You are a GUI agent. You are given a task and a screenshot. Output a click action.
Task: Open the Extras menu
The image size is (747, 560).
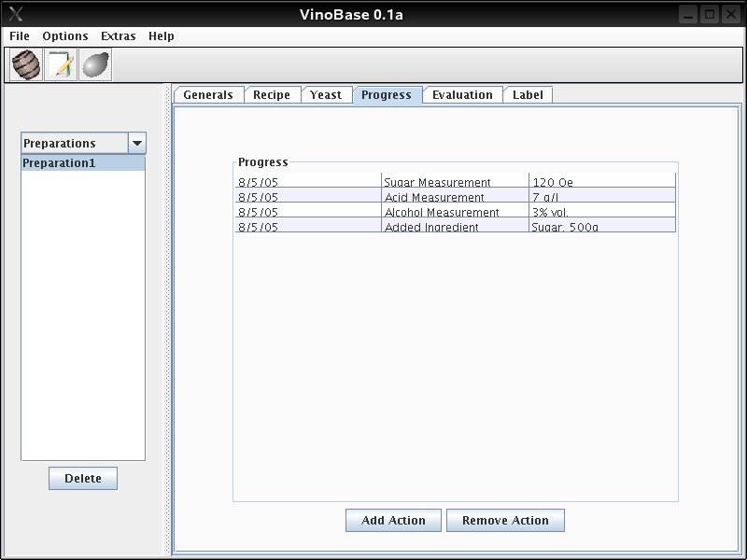pyautogui.click(x=118, y=36)
